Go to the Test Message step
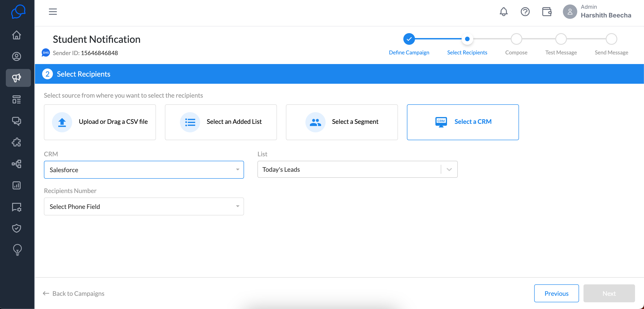644x309 pixels. pyautogui.click(x=561, y=44)
